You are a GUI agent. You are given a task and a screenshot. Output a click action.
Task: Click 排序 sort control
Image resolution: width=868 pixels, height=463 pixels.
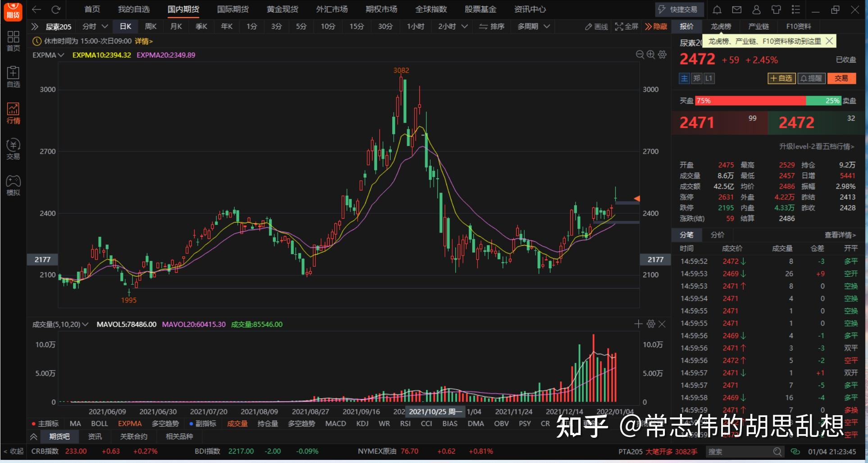pos(491,27)
